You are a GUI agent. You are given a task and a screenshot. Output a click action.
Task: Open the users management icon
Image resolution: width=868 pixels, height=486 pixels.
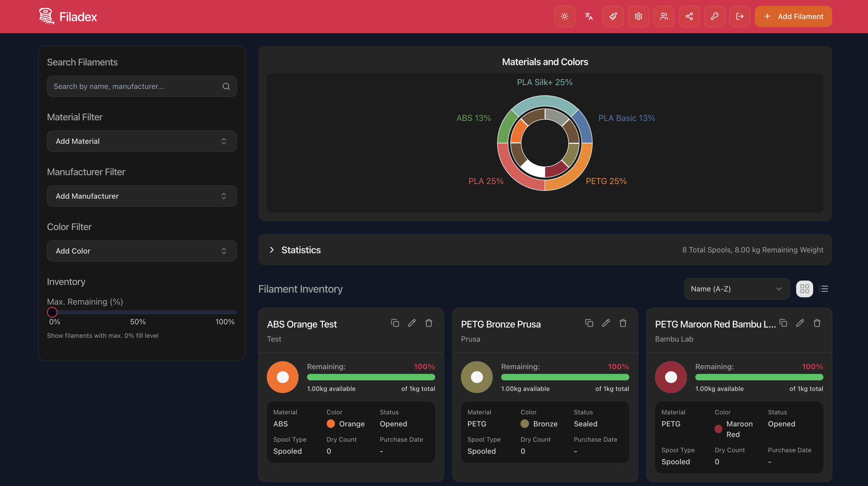coord(664,16)
